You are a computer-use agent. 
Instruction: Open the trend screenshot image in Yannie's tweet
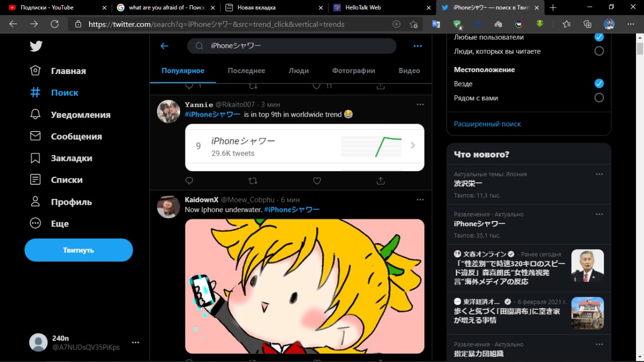click(304, 147)
